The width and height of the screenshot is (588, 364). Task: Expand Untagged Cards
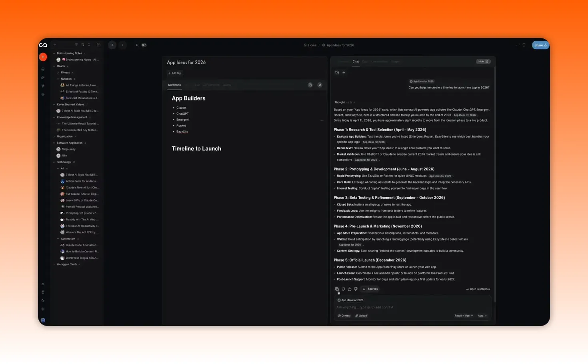54,264
